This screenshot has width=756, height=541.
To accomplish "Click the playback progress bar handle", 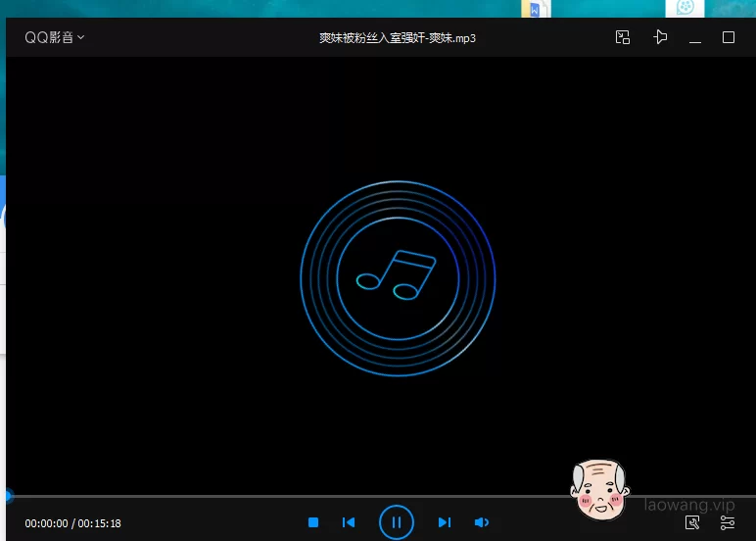I will [8, 496].
